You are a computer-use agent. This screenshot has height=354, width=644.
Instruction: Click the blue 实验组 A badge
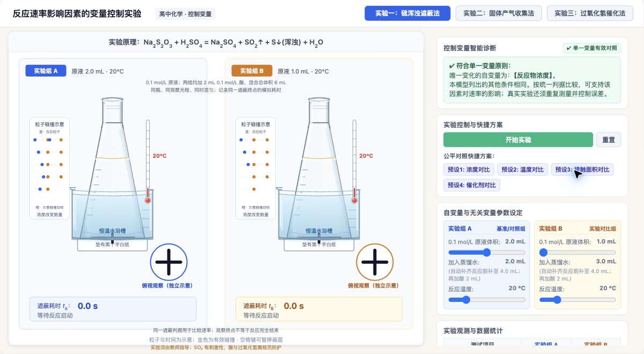point(46,71)
